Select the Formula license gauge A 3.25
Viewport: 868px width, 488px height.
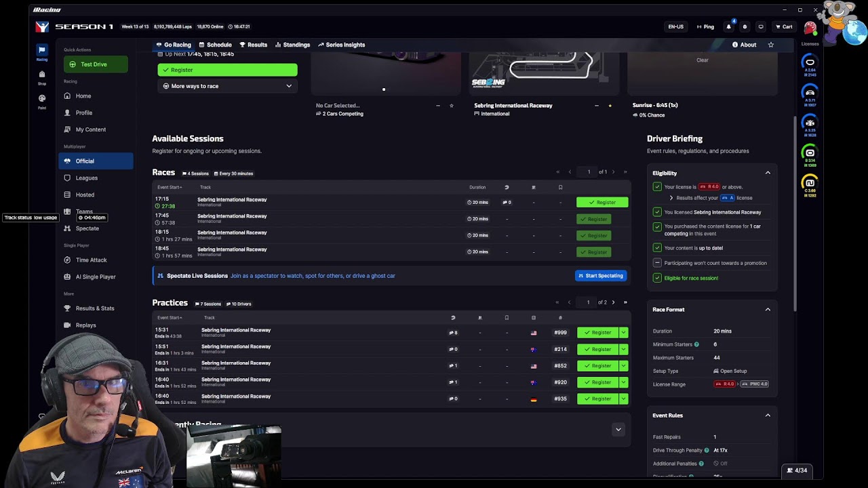tap(810, 125)
